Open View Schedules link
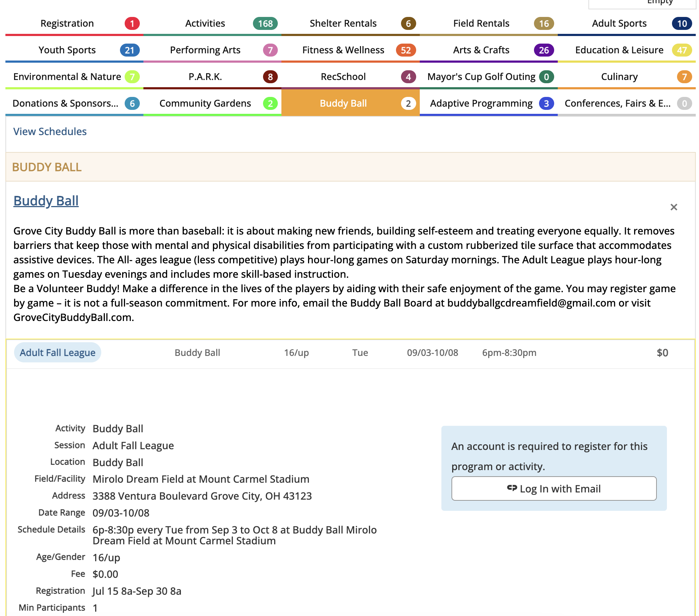This screenshot has height=616, width=699. pos(50,131)
